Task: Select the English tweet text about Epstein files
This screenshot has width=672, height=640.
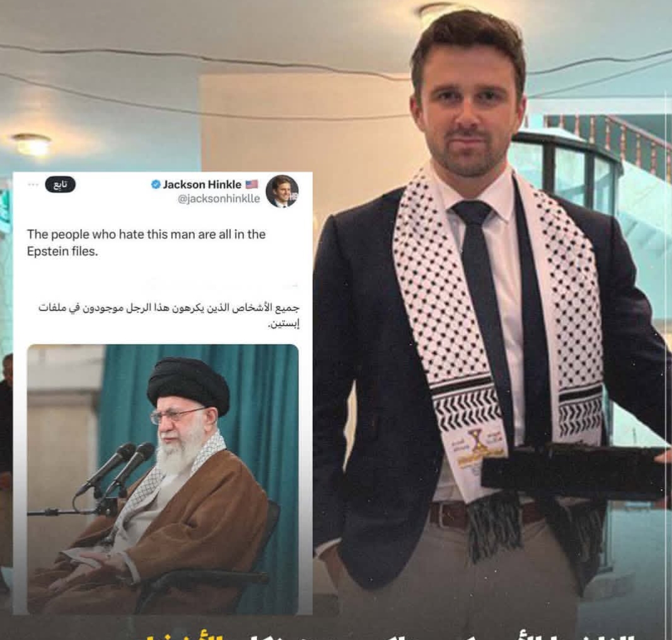Action: click(x=146, y=243)
